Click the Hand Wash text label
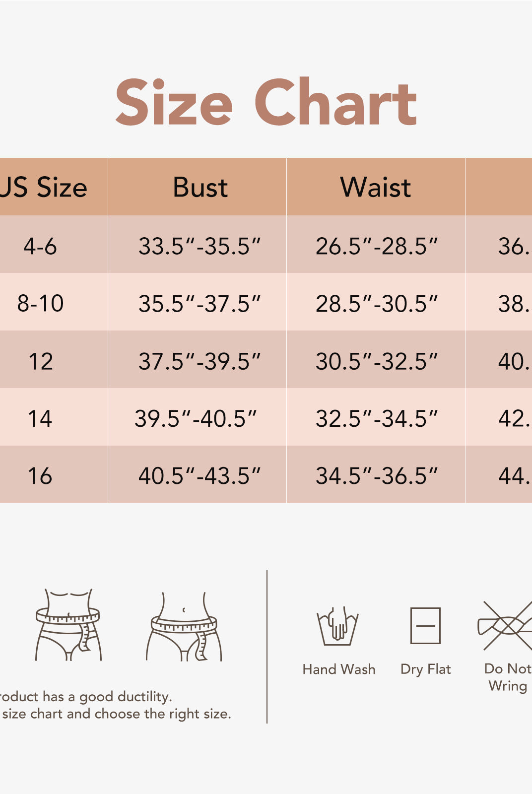The height and width of the screenshot is (794, 532). [x=339, y=669]
